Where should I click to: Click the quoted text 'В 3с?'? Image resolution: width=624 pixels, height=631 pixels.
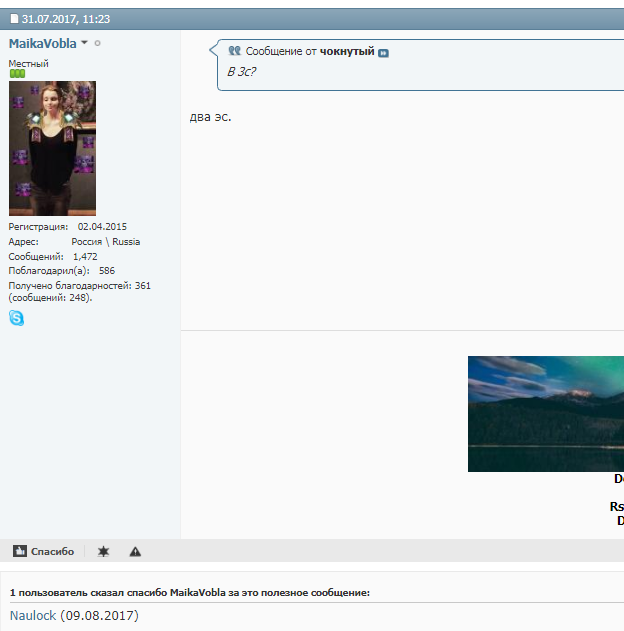(x=241, y=72)
